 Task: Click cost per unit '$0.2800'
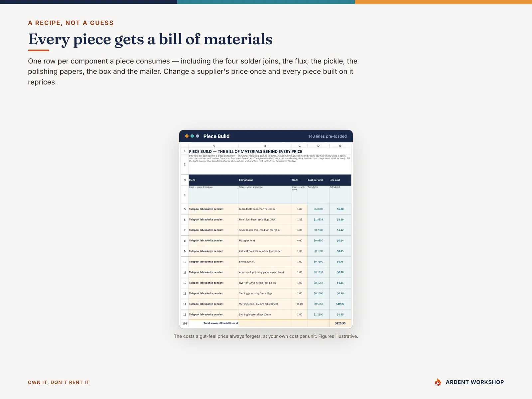pos(318,230)
